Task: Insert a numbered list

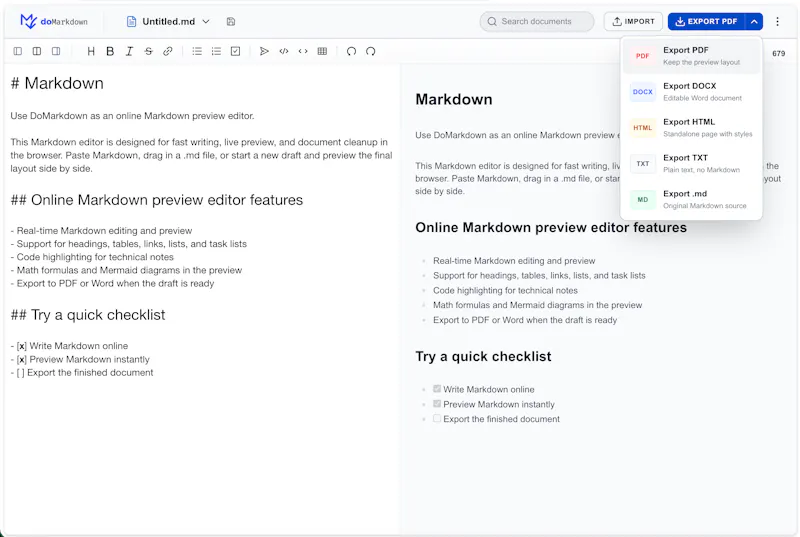Action: (x=216, y=51)
